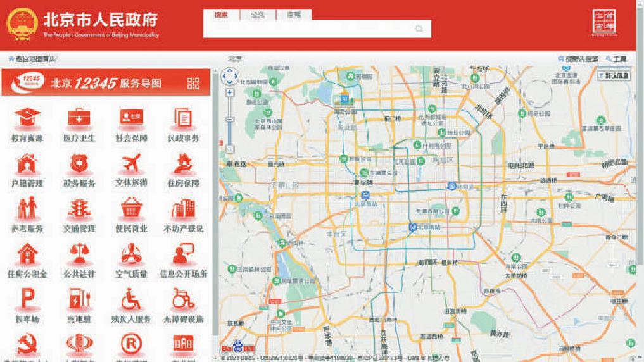This screenshot has height=362, width=644.
Task: Click the 充电桩 charging station icon
Action: [x=79, y=300]
